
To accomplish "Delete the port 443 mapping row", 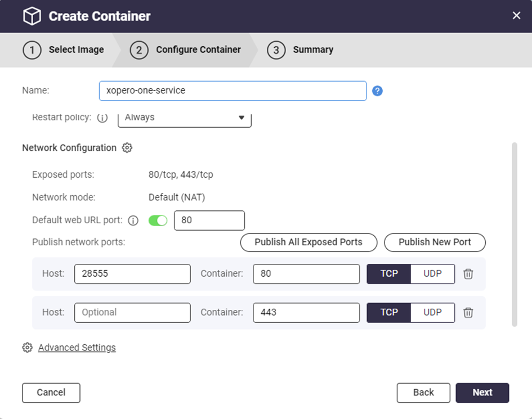I will [x=468, y=313].
